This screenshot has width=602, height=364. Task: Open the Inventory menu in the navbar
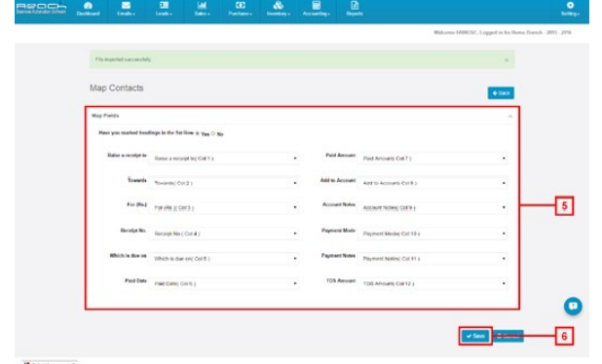pyautogui.click(x=278, y=9)
